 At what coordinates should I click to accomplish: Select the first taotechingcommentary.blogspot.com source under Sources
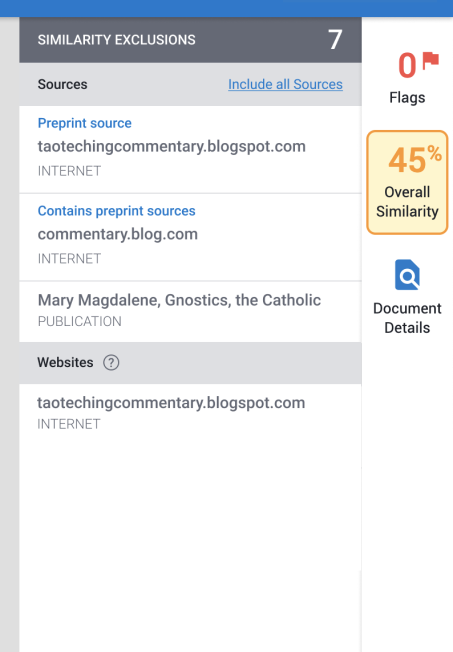[x=190, y=150]
